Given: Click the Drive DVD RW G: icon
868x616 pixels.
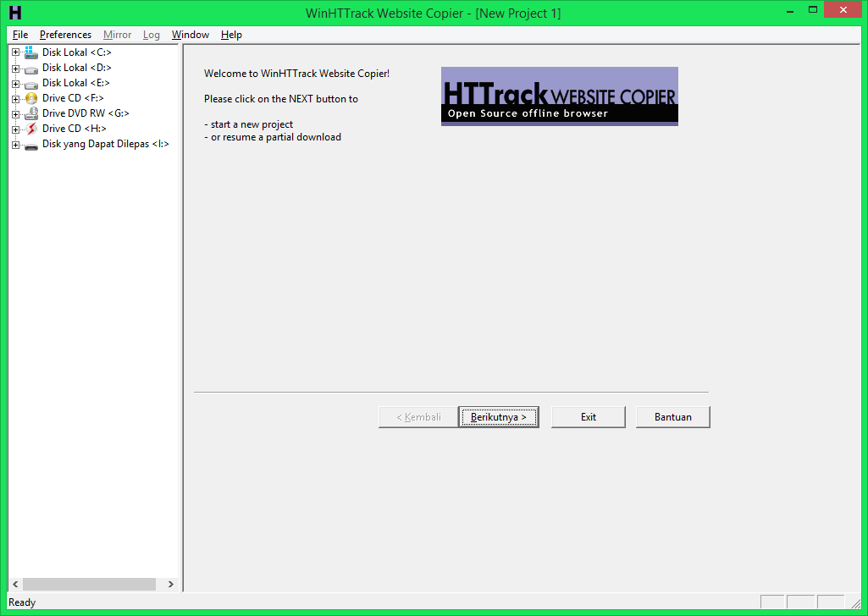Looking at the screenshot, I should (x=31, y=113).
